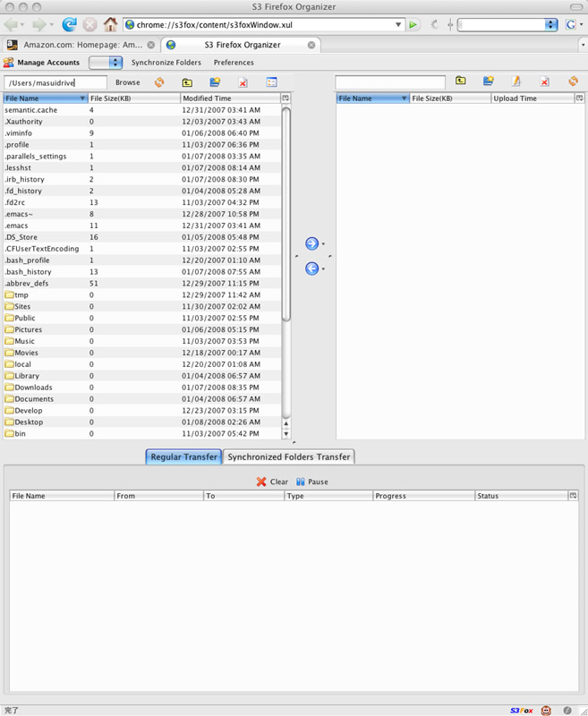588x716 pixels.
Task: Close the Amazon.com tab
Action: pyautogui.click(x=151, y=45)
